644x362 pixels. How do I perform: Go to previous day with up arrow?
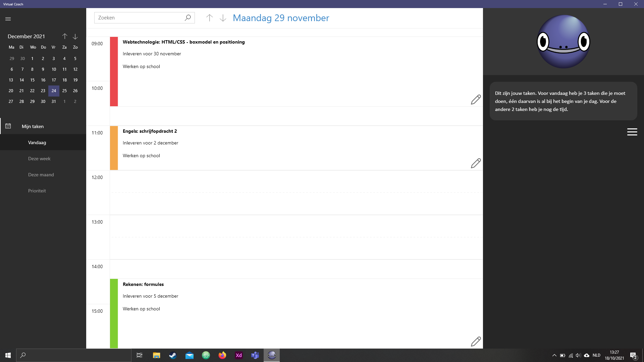click(x=209, y=18)
